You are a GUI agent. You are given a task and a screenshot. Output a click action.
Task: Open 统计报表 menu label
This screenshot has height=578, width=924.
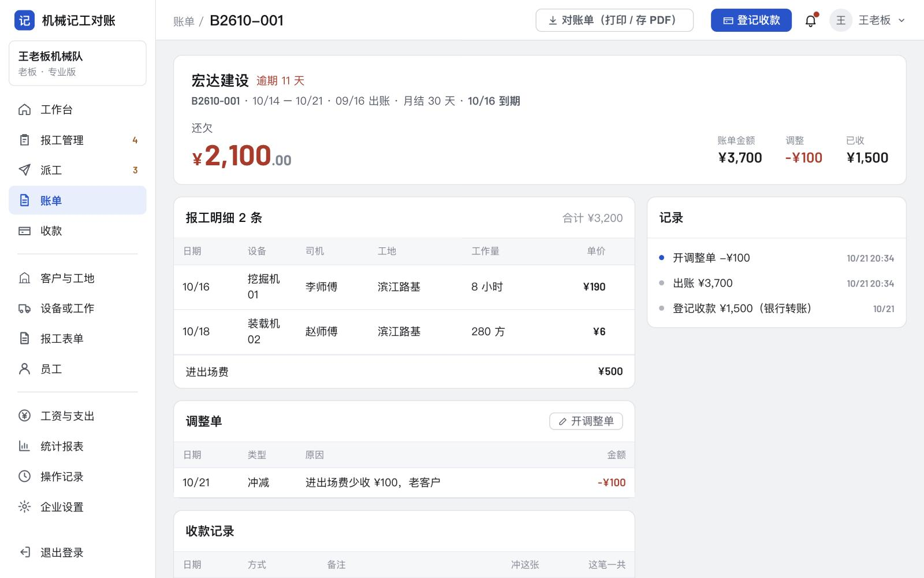click(62, 446)
